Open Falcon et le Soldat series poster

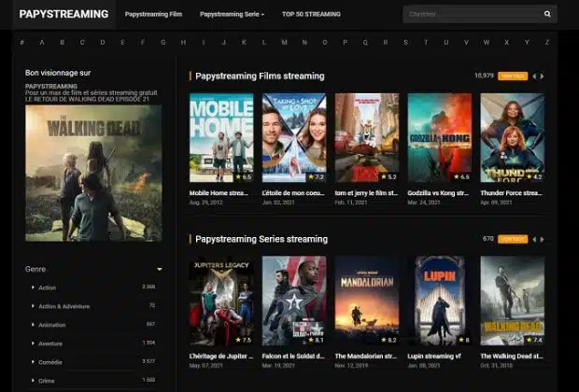click(x=294, y=301)
